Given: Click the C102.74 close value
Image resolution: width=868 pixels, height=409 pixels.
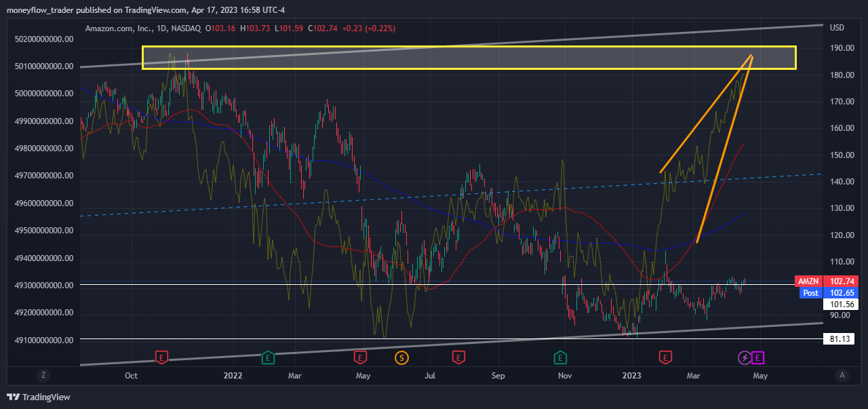Looking at the screenshot, I should [x=323, y=28].
